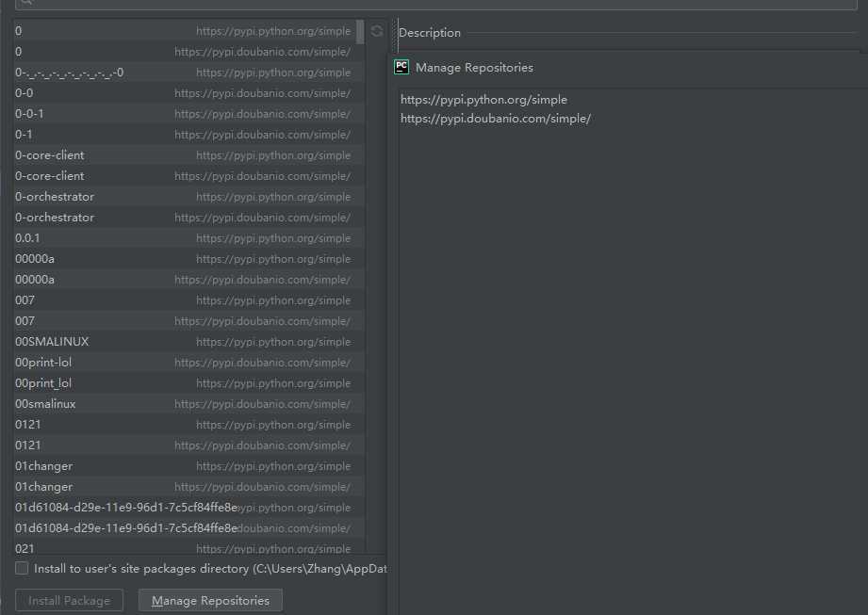
Task: Pick 00000a from pypi.doubanio.com
Action: point(188,280)
